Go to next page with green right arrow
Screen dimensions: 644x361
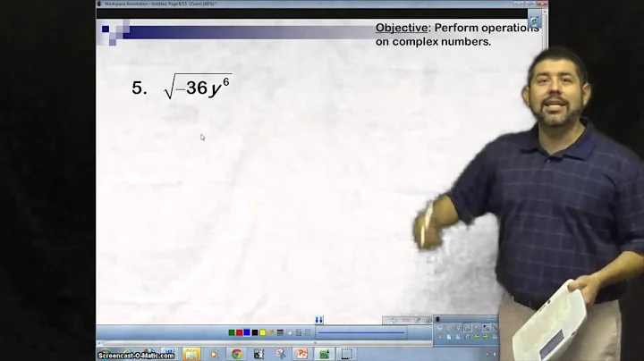(486, 336)
